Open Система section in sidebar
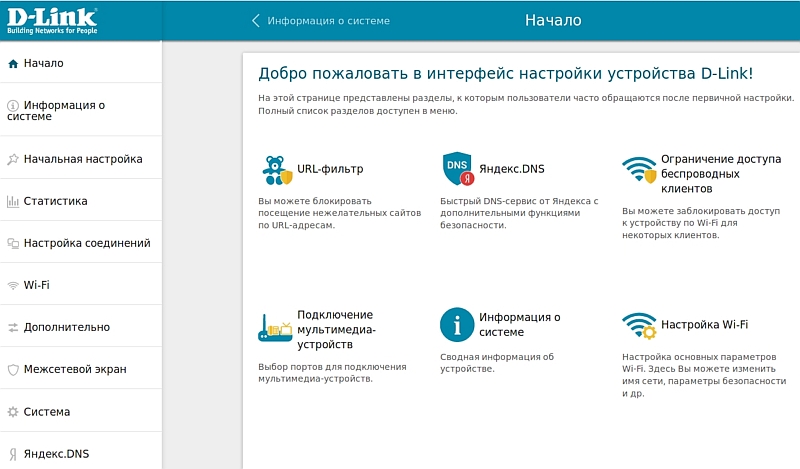The width and height of the screenshot is (800, 469). pos(46,411)
